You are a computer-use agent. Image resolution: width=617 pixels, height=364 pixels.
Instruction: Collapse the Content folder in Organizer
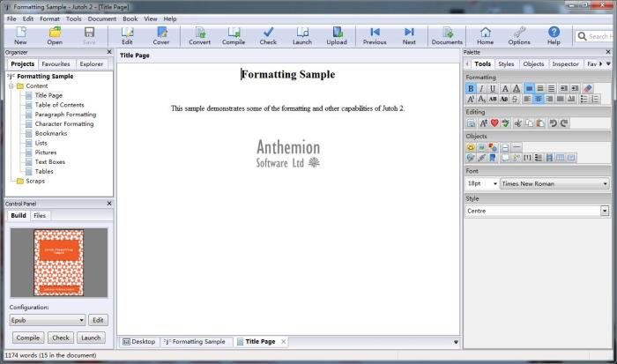coord(11,85)
